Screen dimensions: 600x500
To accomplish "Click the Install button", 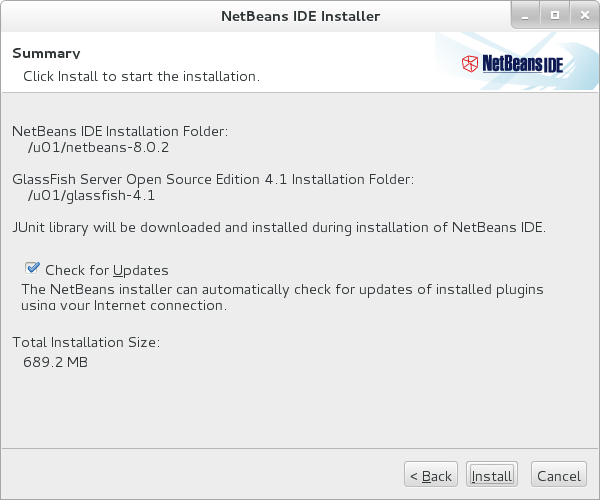I will 492,474.
